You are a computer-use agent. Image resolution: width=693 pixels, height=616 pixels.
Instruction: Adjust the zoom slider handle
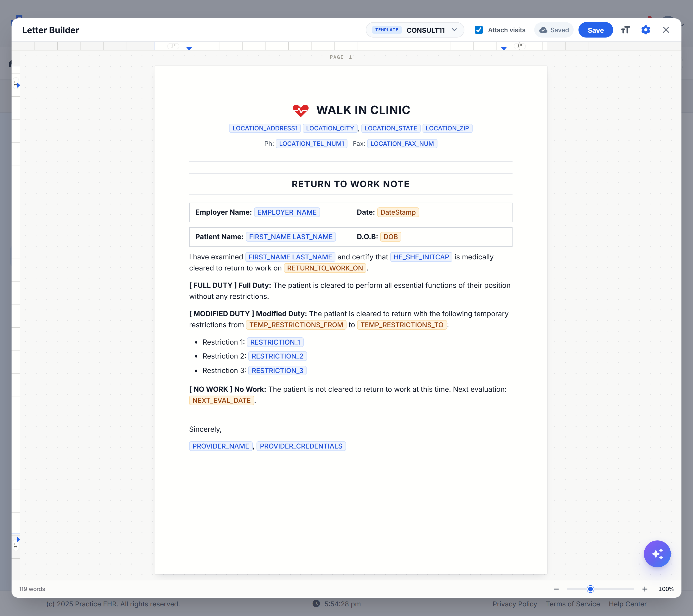point(590,589)
